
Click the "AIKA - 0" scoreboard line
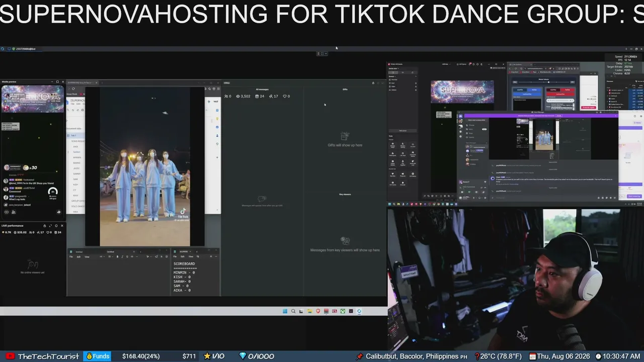(x=182, y=290)
